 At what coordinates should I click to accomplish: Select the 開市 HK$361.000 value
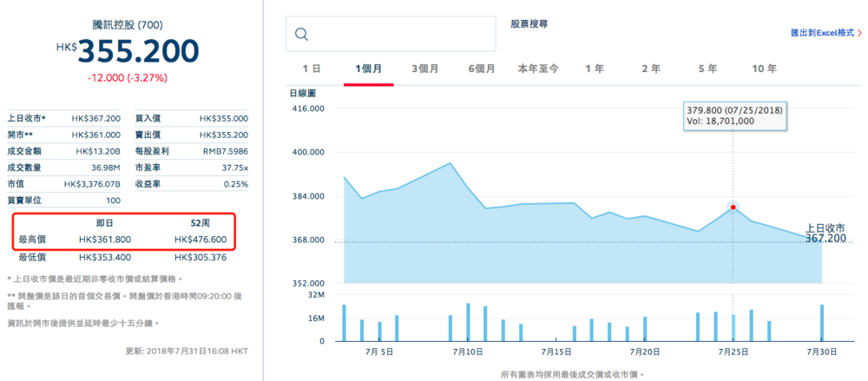coord(95,135)
